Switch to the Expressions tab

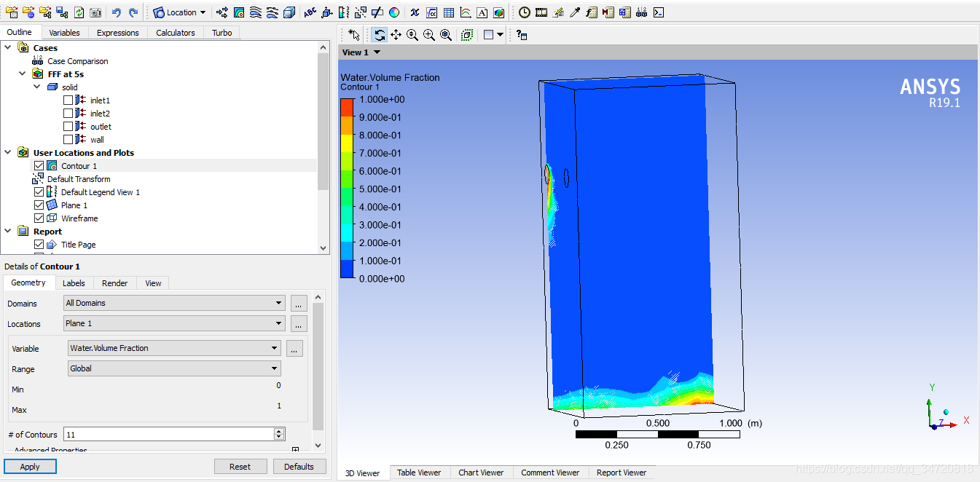[x=117, y=33]
